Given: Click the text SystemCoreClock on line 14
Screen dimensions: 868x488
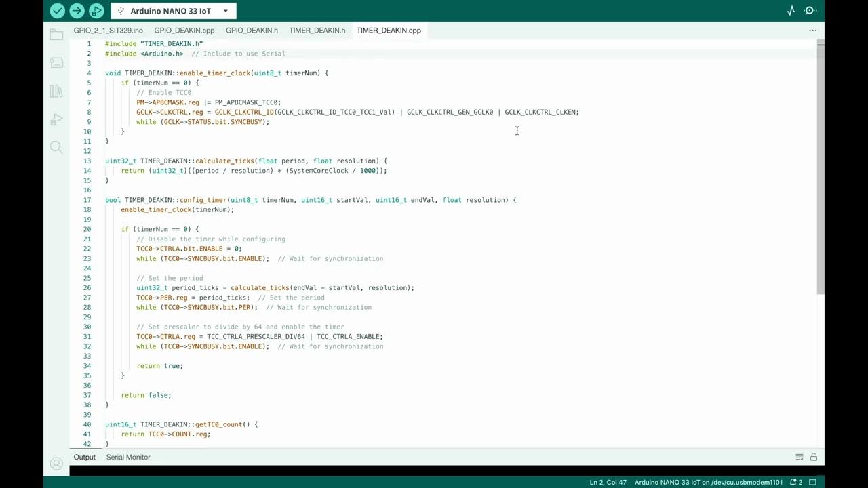Looking at the screenshot, I should click(319, 171).
